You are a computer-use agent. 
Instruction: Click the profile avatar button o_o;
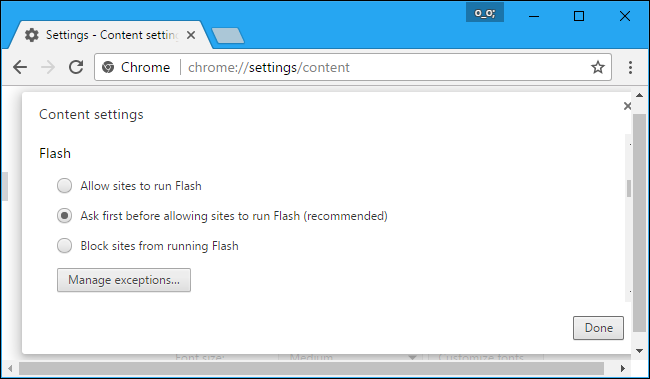pos(485,13)
